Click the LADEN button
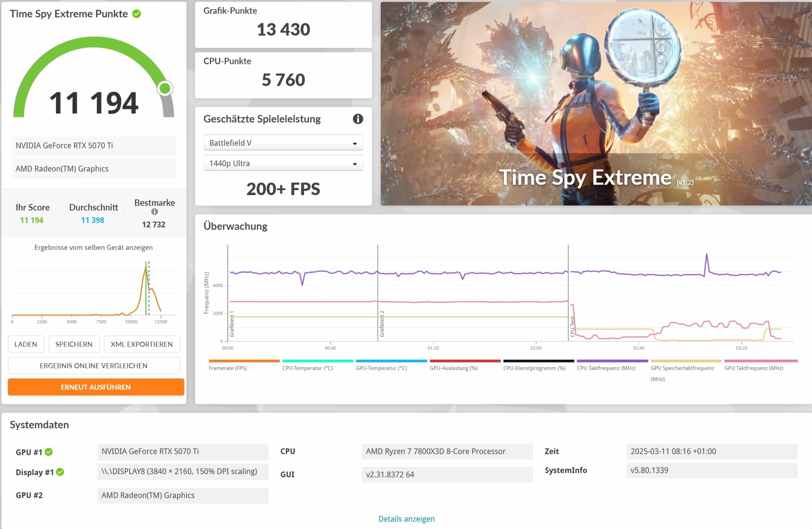The image size is (812, 529). (x=26, y=344)
